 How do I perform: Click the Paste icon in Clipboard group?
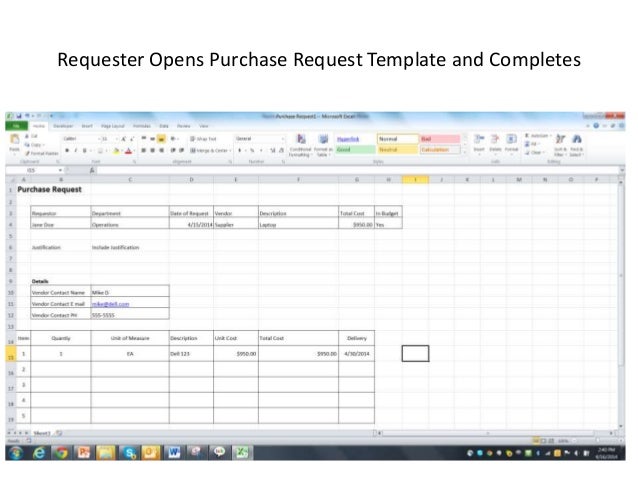point(15,139)
